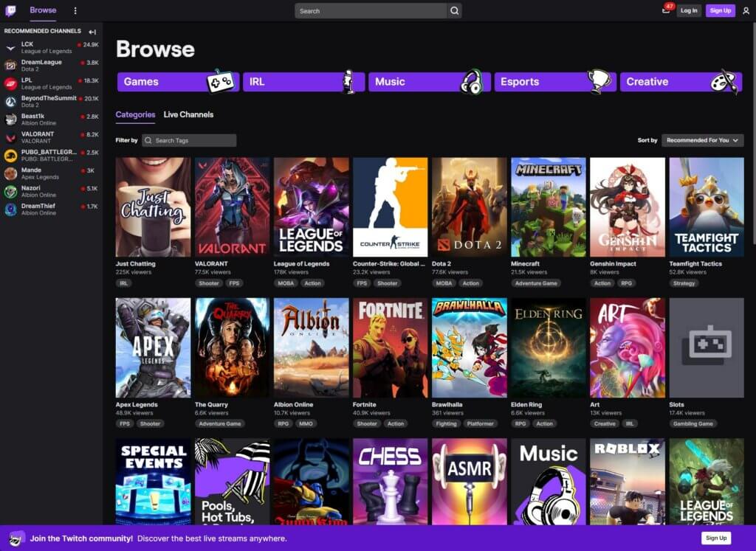Open Chess category cover art
The image size is (756, 551).
390,482
